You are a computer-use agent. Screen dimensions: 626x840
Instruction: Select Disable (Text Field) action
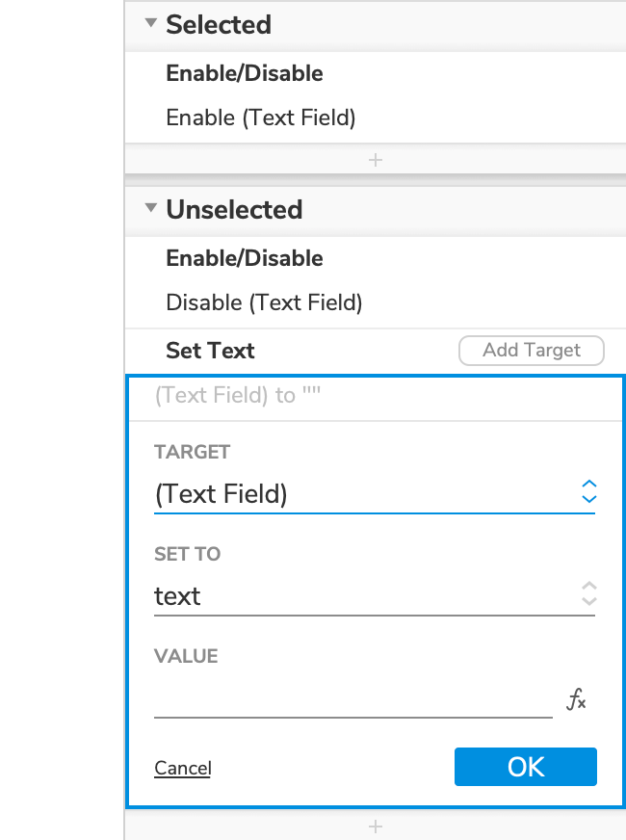pos(264,302)
